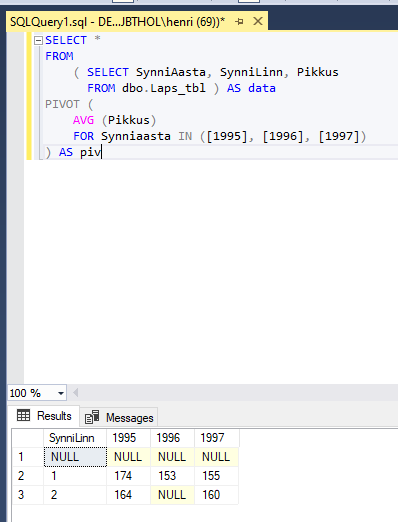Switch to the Messages tab
This screenshot has height=522, width=398.
tap(119, 418)
